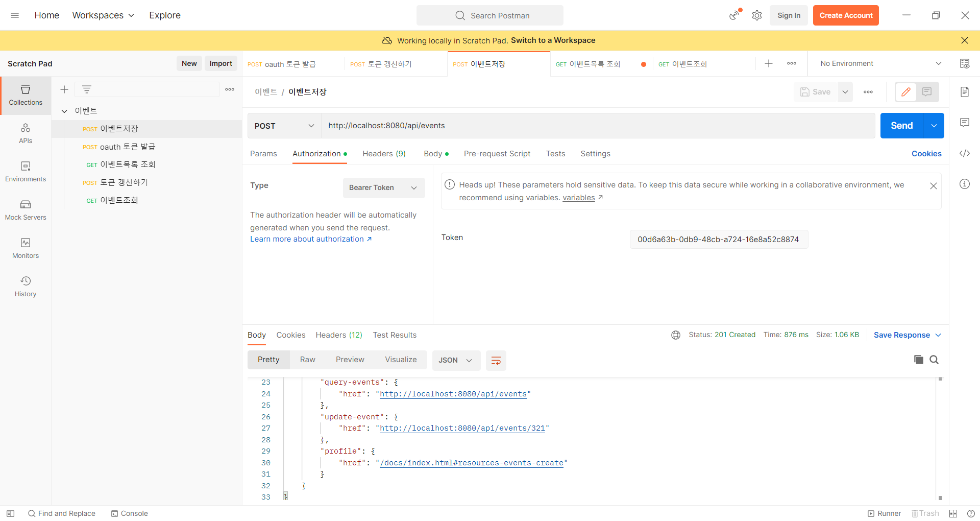The width and height of the screenshot is (980, 521).
Task: Search within the response body
Action: pos(934,360)
